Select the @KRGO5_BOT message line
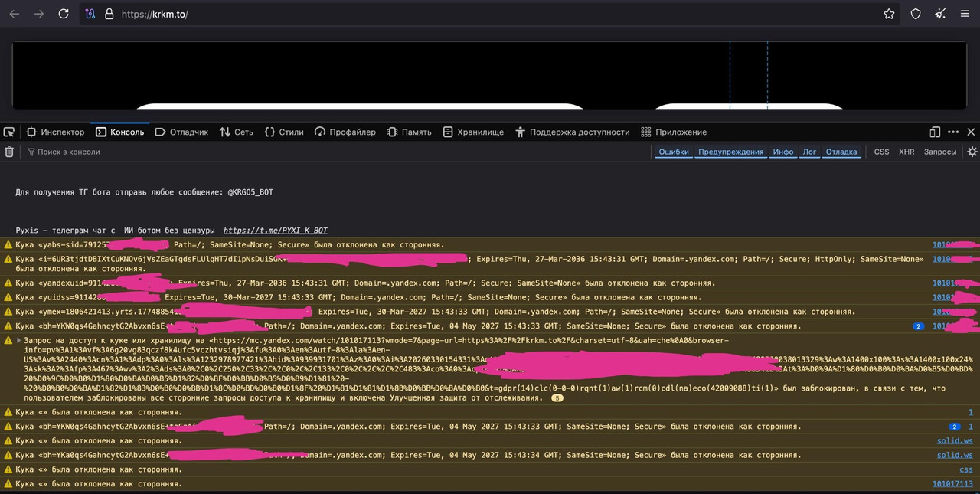This screenshot has width=980, height=494. 144,192
